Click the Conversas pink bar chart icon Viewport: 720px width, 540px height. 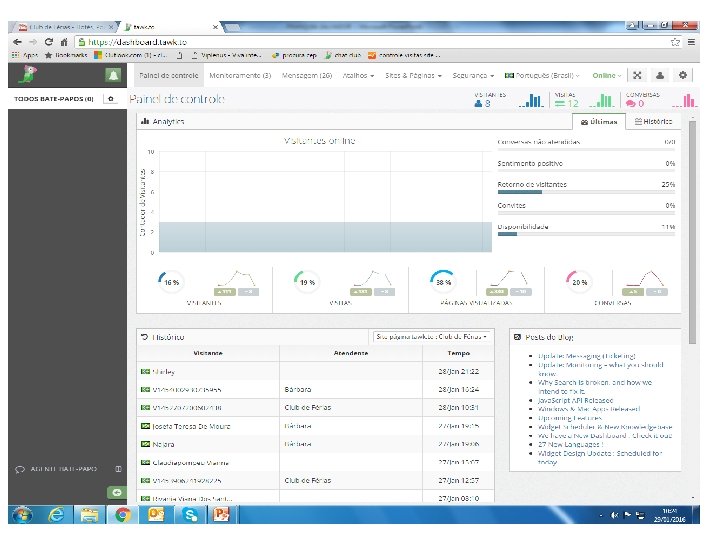[685, 100]
